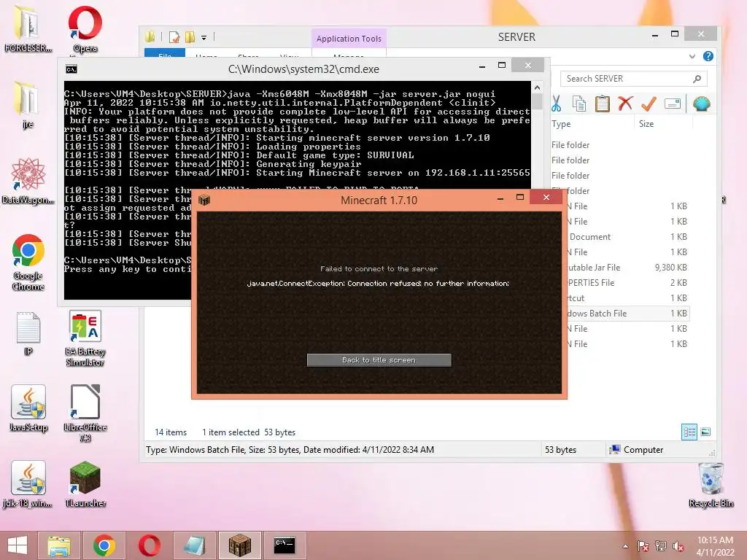Image resolution: width=747 pixels, height=560 pixels.
Task: Open Action Center flag icon in tray
Action: [643, 546]
